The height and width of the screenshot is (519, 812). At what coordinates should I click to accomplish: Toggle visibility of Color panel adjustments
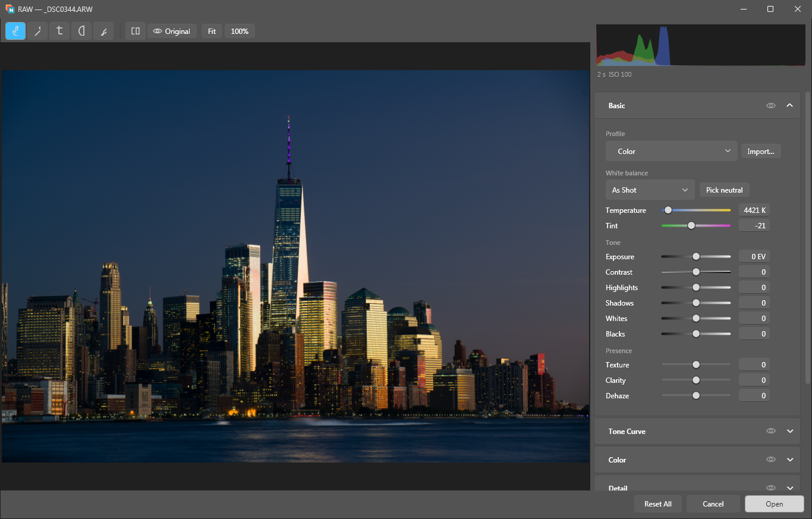pyautogui.click(x=771, y=460)
